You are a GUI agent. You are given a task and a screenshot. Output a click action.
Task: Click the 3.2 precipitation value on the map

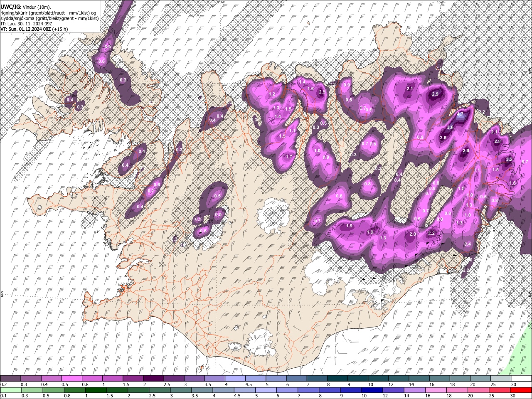(x=509, y=160)
